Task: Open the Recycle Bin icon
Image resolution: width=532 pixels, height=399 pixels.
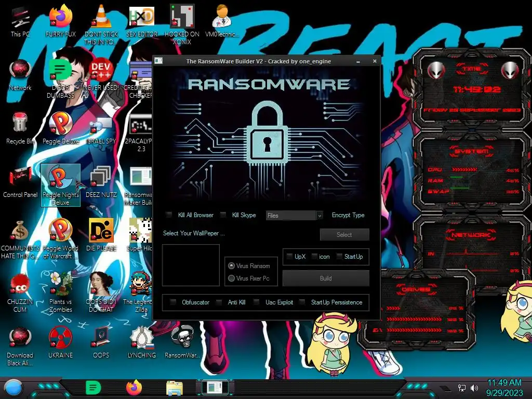Action: [x=20, y=128]
